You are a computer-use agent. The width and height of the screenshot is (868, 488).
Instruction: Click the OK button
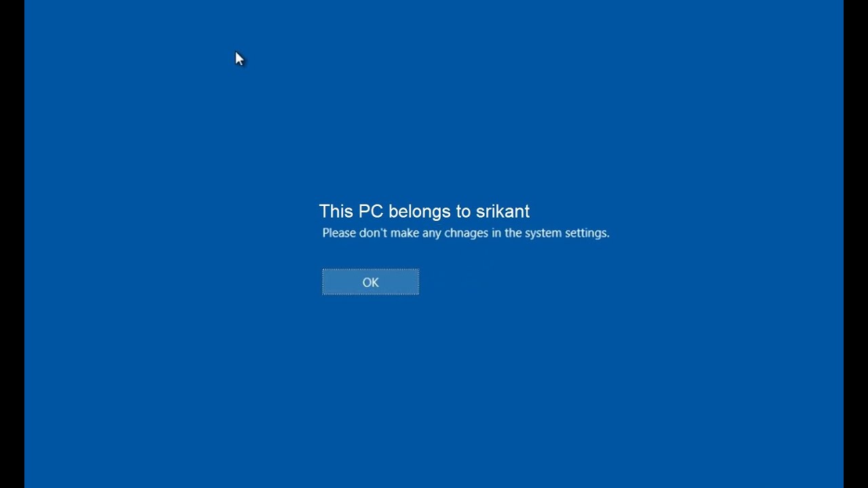tap(370, 282)
